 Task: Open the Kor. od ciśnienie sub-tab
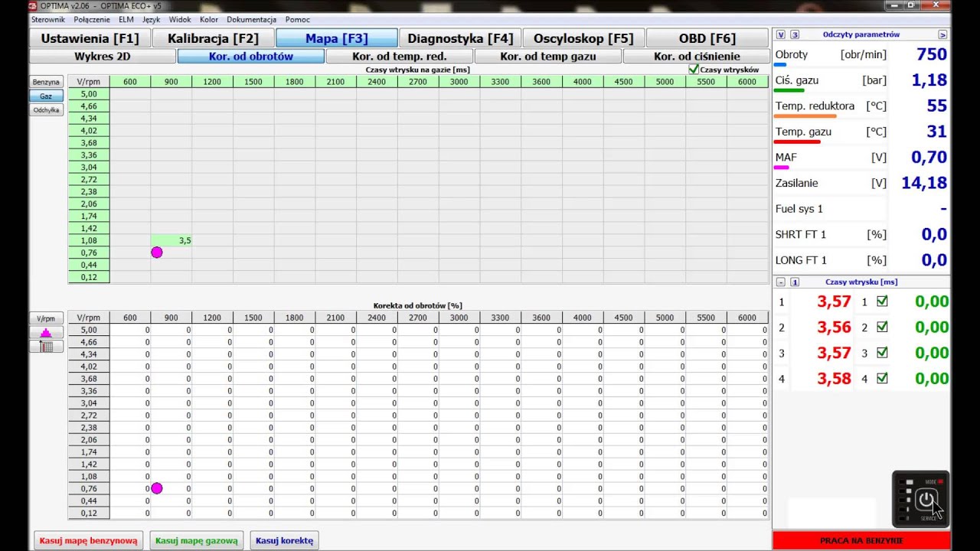point(697,56)
